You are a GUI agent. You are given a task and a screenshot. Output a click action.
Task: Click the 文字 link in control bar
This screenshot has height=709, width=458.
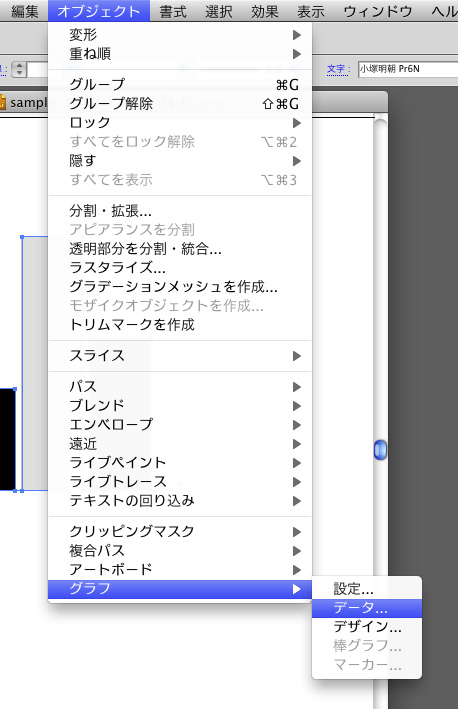(x=338, y=69)
